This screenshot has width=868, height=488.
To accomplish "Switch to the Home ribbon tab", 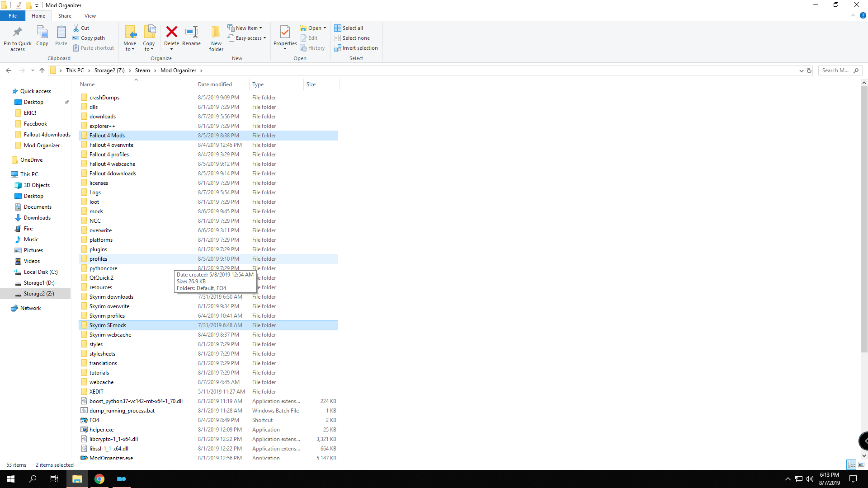I will pos(38,15).
